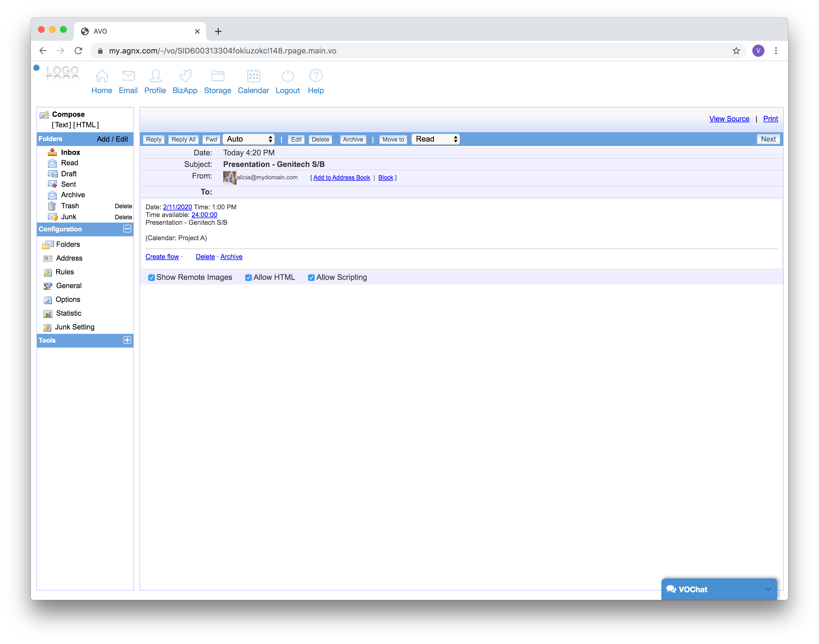Click the BizApp puzzle icon
This screenshot has width=819, height=644.
pyautogui.click(x=185, y=76)
